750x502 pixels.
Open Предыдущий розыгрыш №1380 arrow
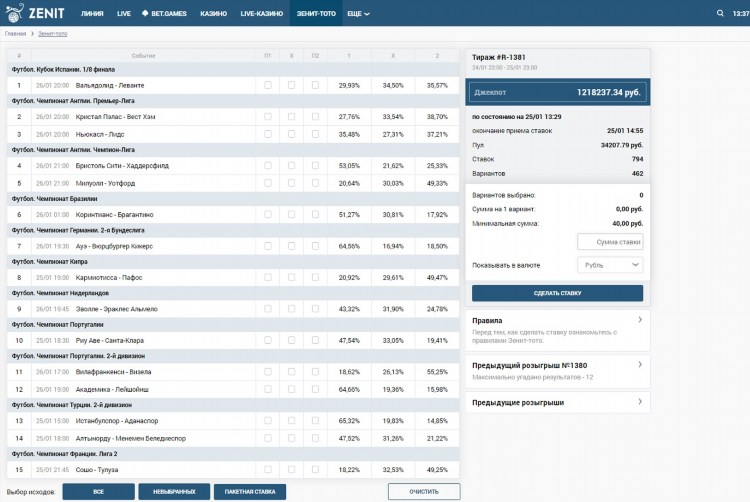[640, 365]
